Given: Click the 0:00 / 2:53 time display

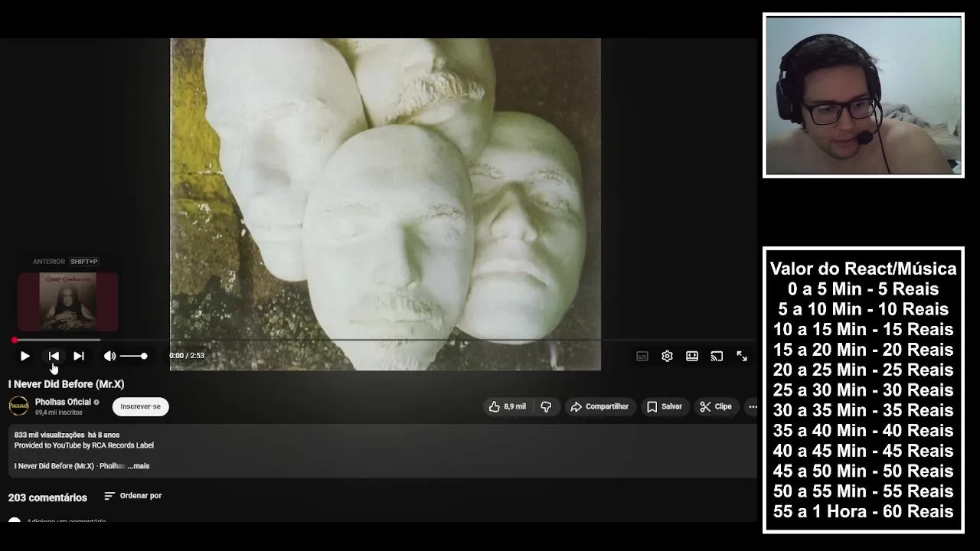Looking at the screenshot, I should pyautogui.click(x=187, y=356).
